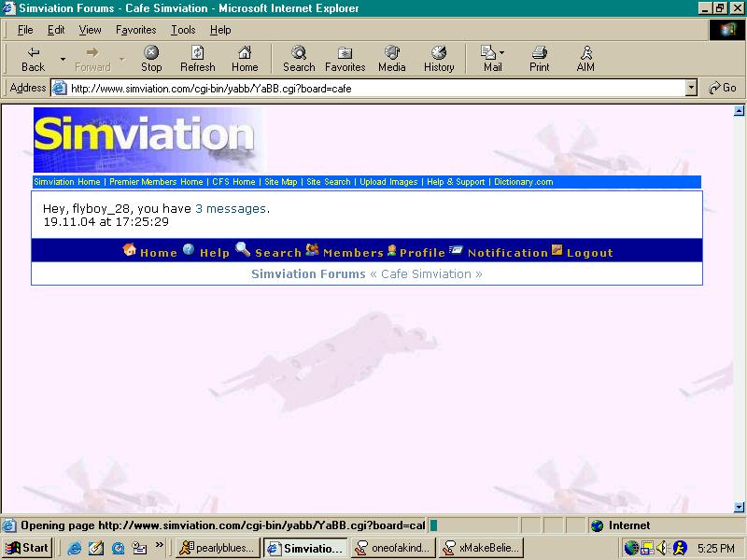Click the forum Logout link
Image resolution: width=747 pixels, height=560 pixels.
click(x=589, y=253)
